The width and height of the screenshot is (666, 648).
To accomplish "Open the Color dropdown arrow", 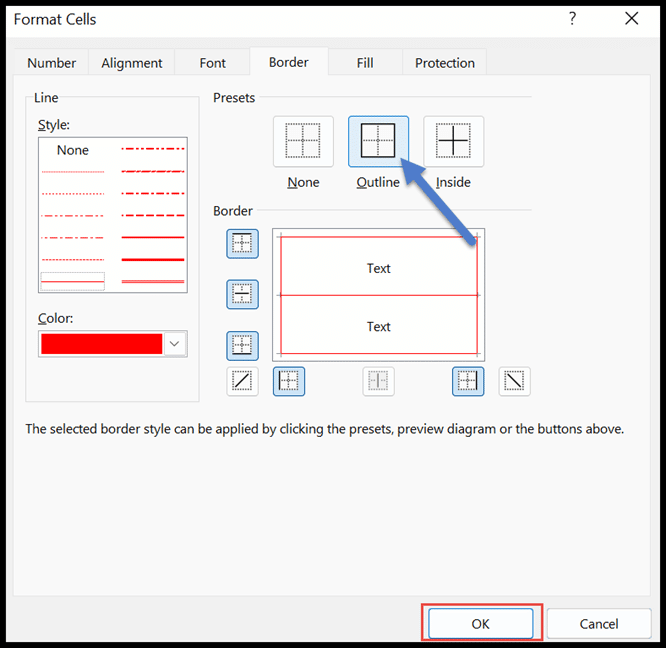I will click(175, 344).
